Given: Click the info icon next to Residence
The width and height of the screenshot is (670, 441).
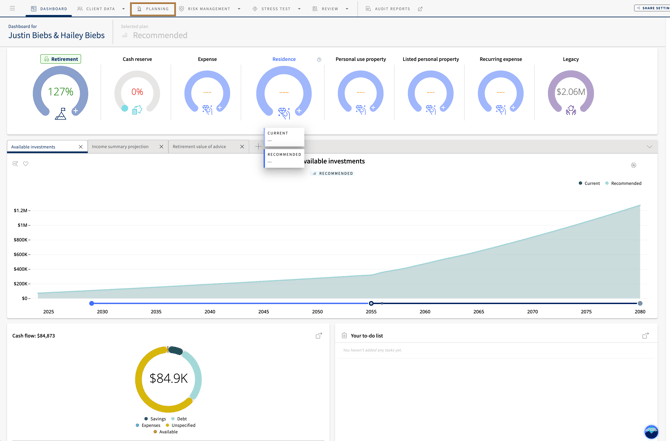Looking at the screenshot, I should click(x=319, y=60).
